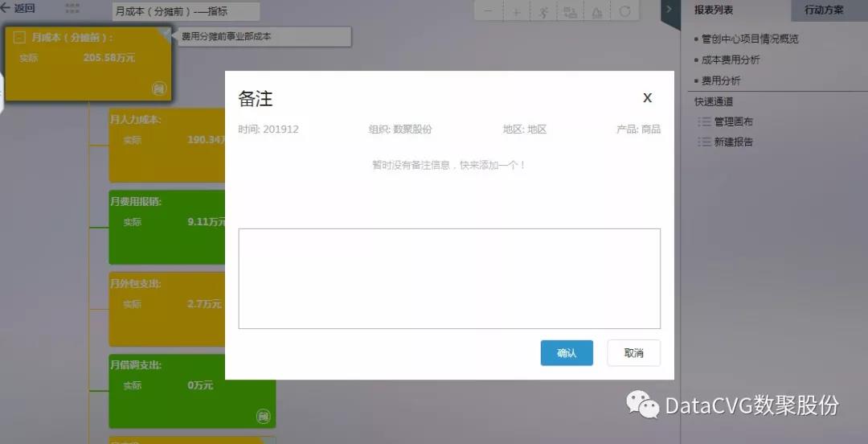Click the refresh circular arrow toolbar icon
868x444 pixels.
[x=624, y=12]
